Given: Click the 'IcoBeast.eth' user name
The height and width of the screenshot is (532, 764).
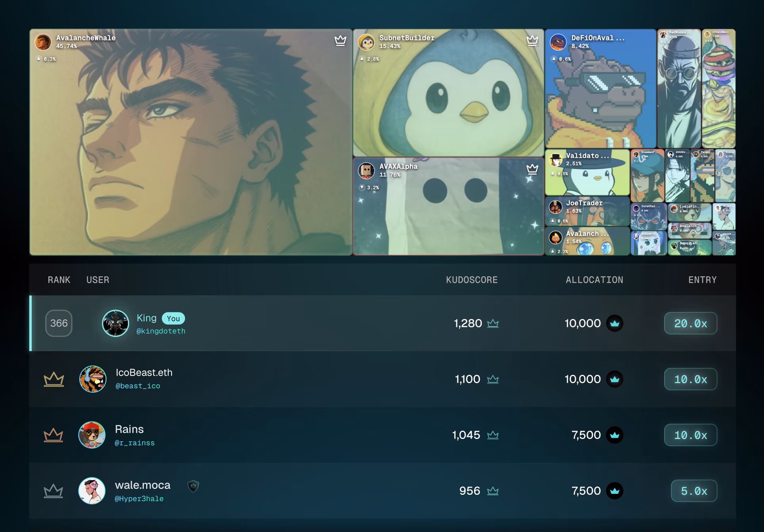Looking at the screenshot, I should tap(144, 372).
